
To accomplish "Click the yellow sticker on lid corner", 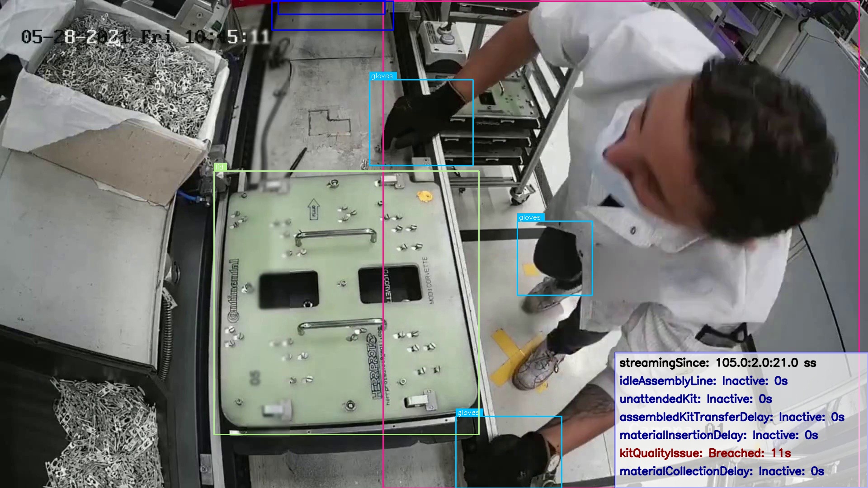I will [x=425, y=196].
